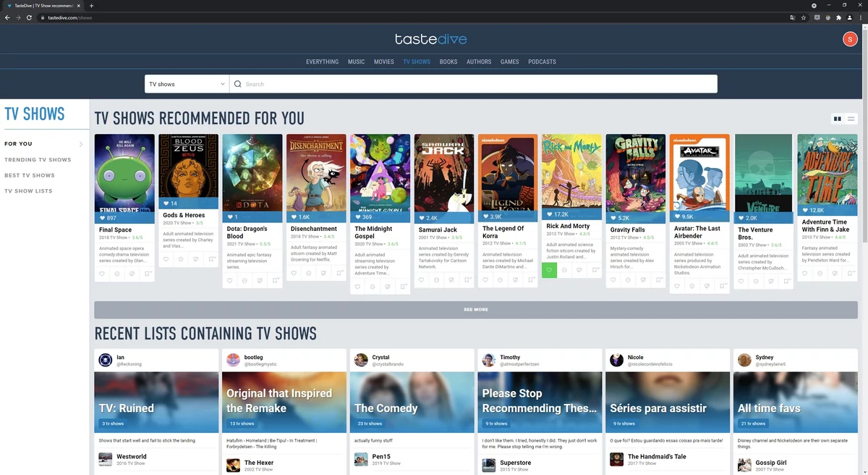This screenshot has height=475, width=868.
Task: Focus the Search input field
Action: pos(473,84)
